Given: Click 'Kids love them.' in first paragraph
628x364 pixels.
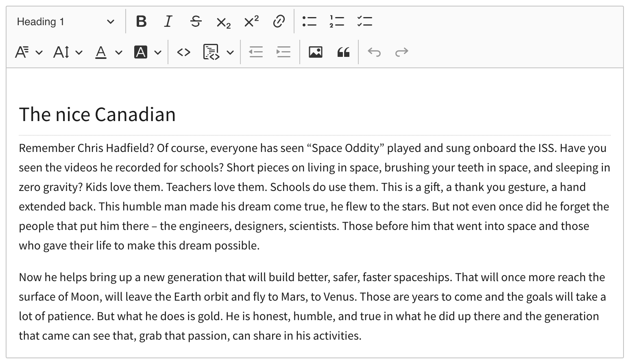Looking at the screenshot, I should pyautogui.click(x=124, y=187).
